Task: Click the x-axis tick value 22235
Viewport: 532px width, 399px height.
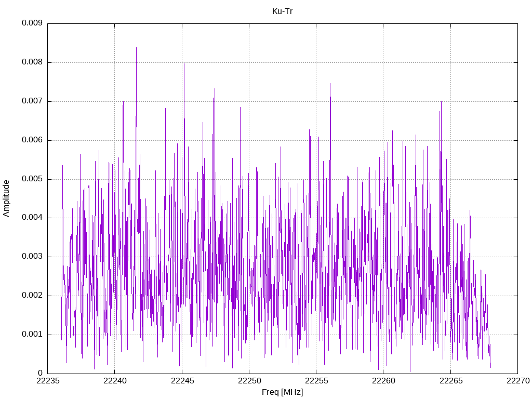Action: click(47, 381)
